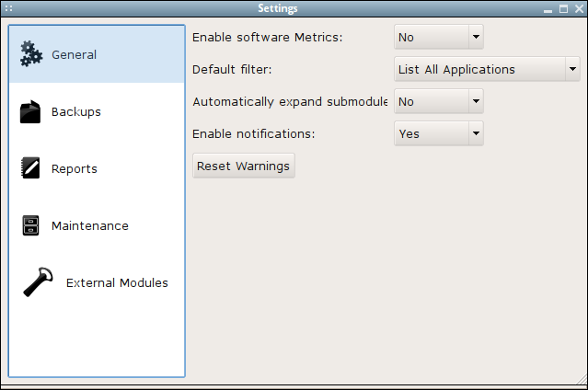Click the Maintenance cabinet icon
588x390 pixels.
click(x=30, y=225)
